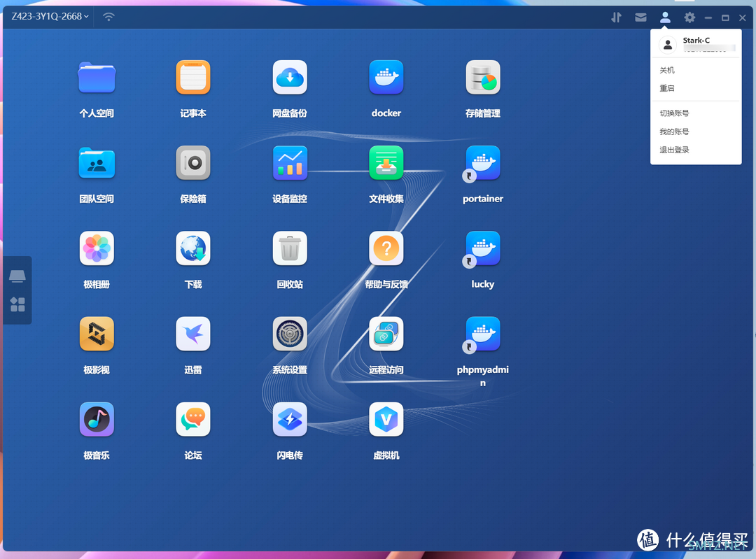Click the Stark-C profile avatar
The height and width of the screenshot is (559, 756).
[668, 45]
